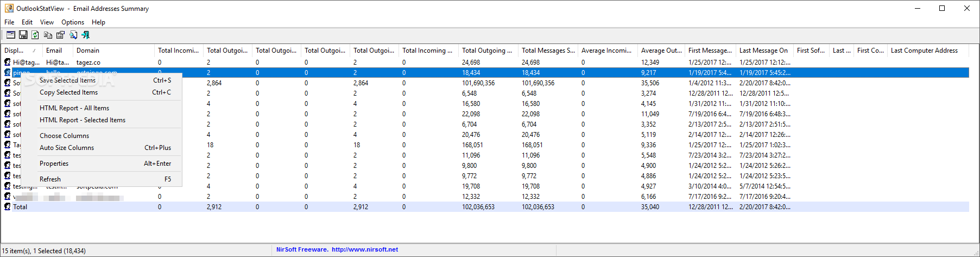Sort by First Sof... column header
This screenshot has height=257, width=980.
812,51
